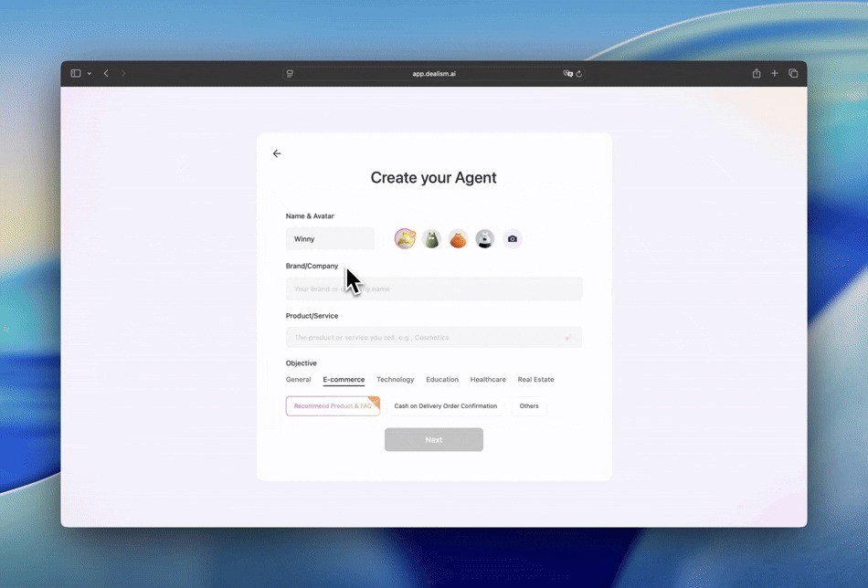Select the green avatar
The width and height of the screenshot is (868, 588).
[432, 239]
